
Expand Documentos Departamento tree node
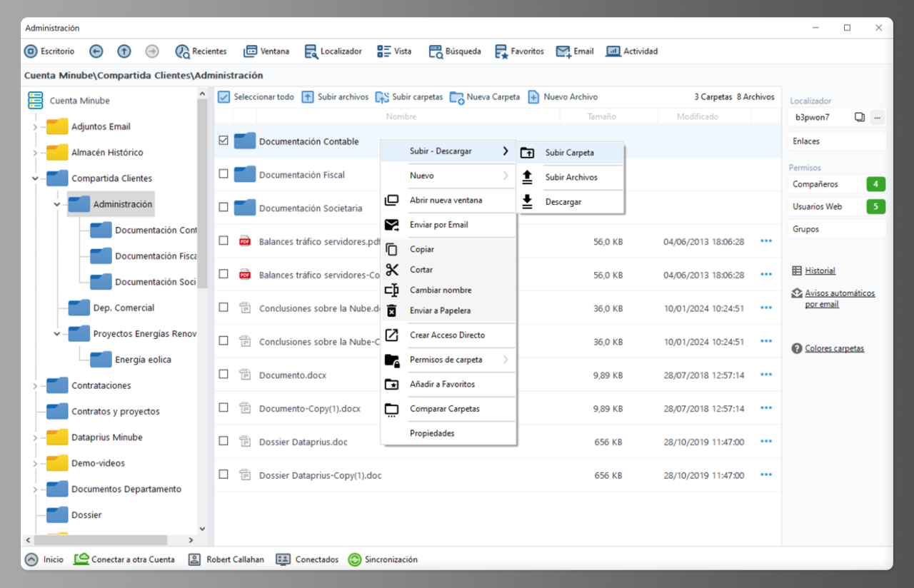35,490
